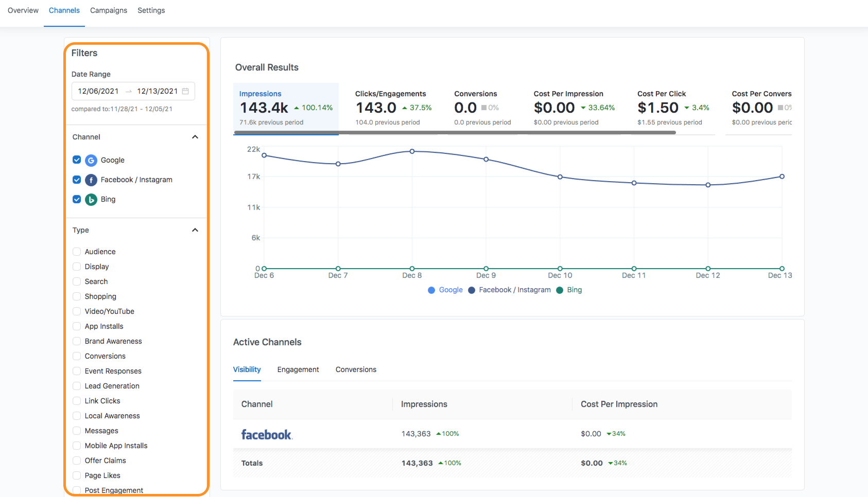Click the Bing legend dot in chart
Screen dimensions: 868x497
coord(560,290)
